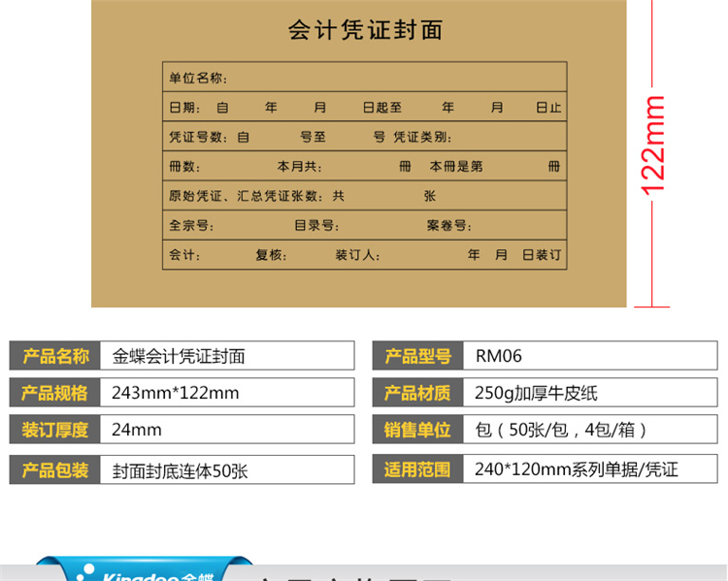
Task: Click the 日期 row on the cover form
Action: [x=364, y=108]
